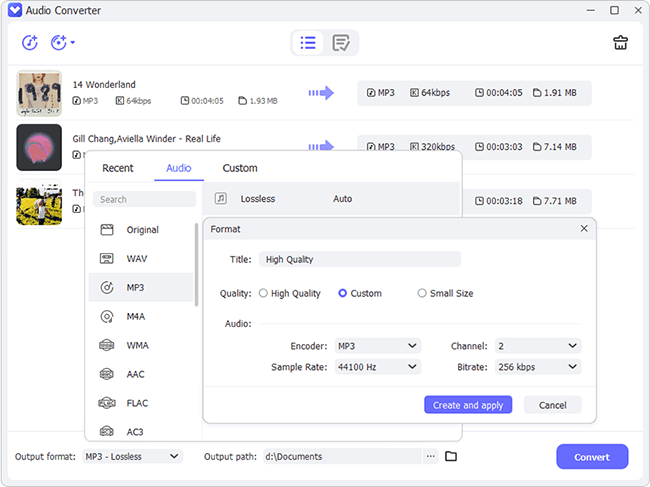
Task: Select the Lossless Auto preset row
Action: [331, 199]
